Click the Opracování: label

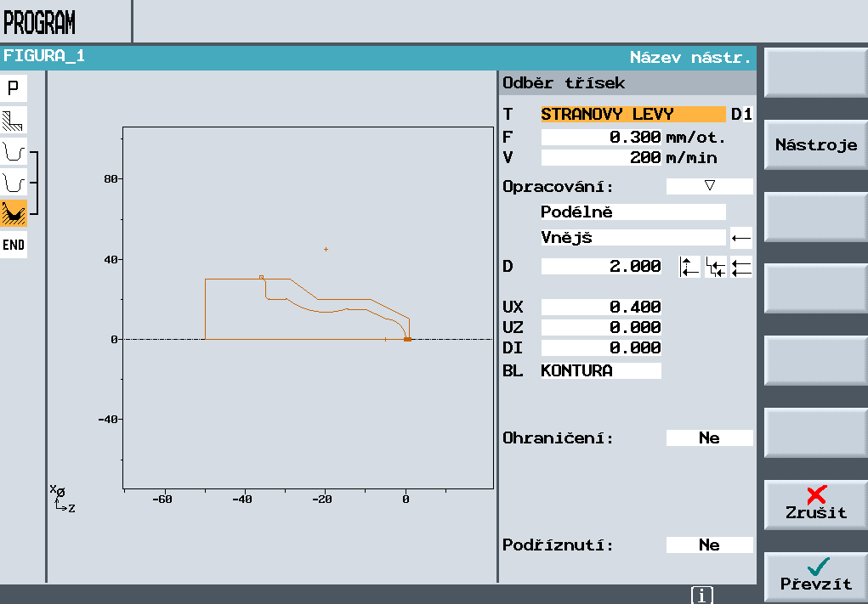point(558,187)
